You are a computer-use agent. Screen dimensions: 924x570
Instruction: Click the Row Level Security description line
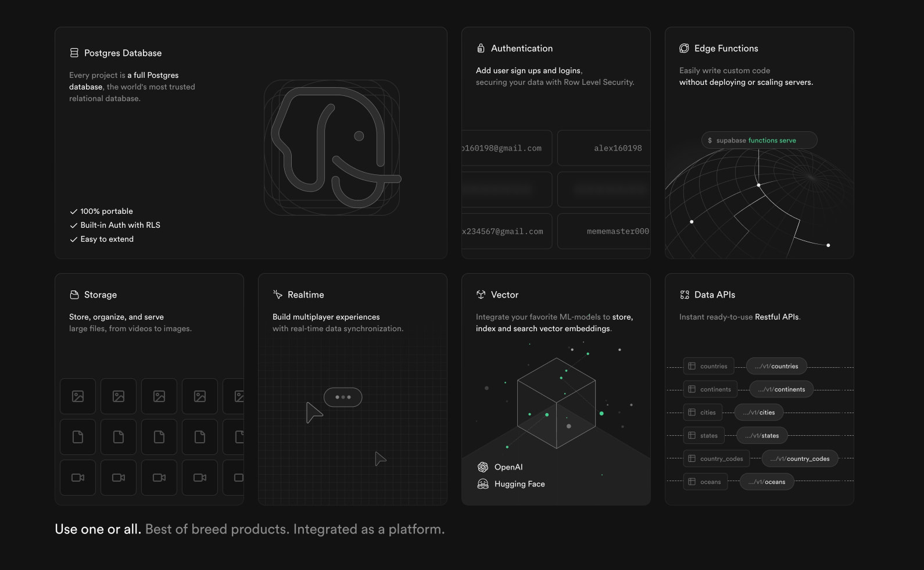pos(555,83)
